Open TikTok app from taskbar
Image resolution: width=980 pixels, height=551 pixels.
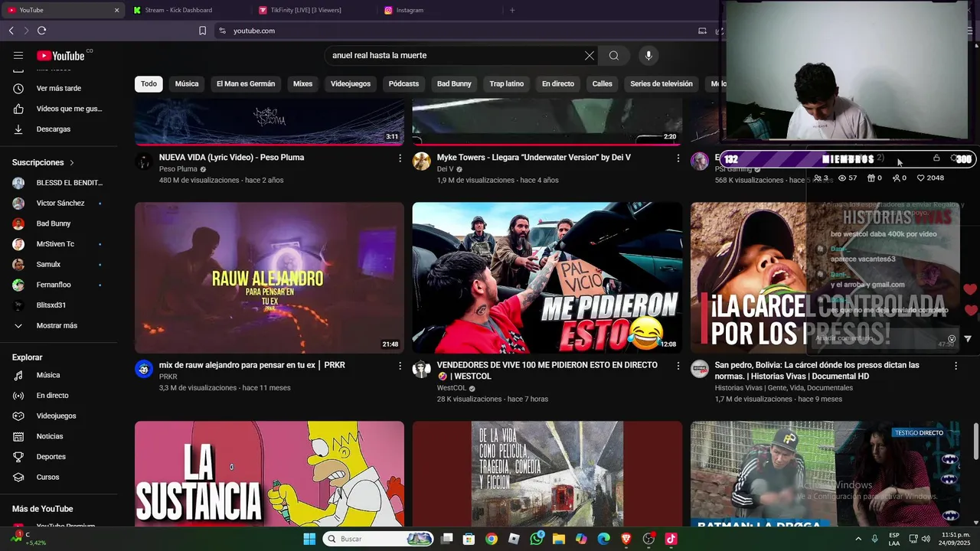tap(671, 539)
